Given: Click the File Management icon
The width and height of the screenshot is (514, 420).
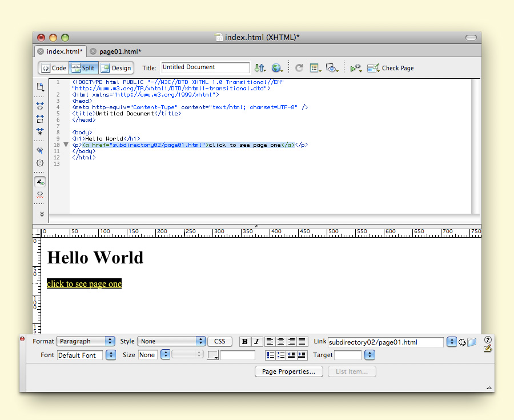Looking at the screenshot, I should coord(260,68).
